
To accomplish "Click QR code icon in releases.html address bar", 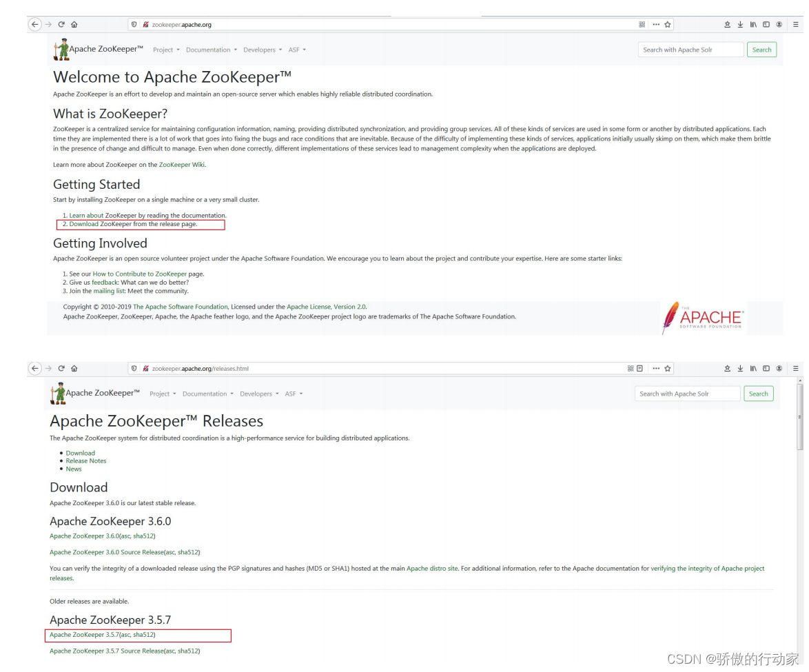I will click(631, 369).
